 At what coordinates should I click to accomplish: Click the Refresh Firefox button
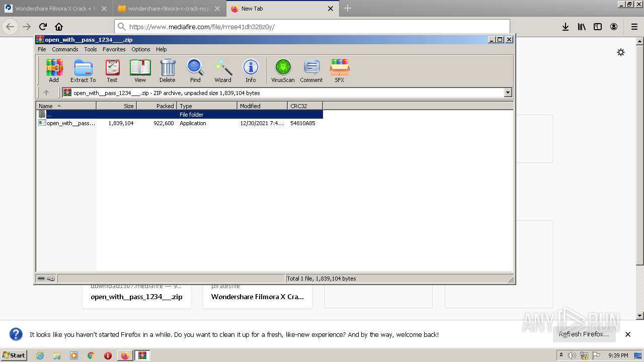(584, 334)
